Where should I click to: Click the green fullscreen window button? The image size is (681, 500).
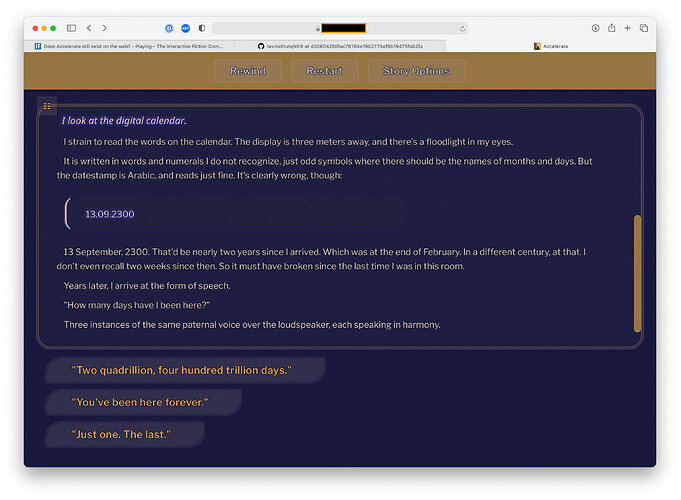[x=53, y=28]
